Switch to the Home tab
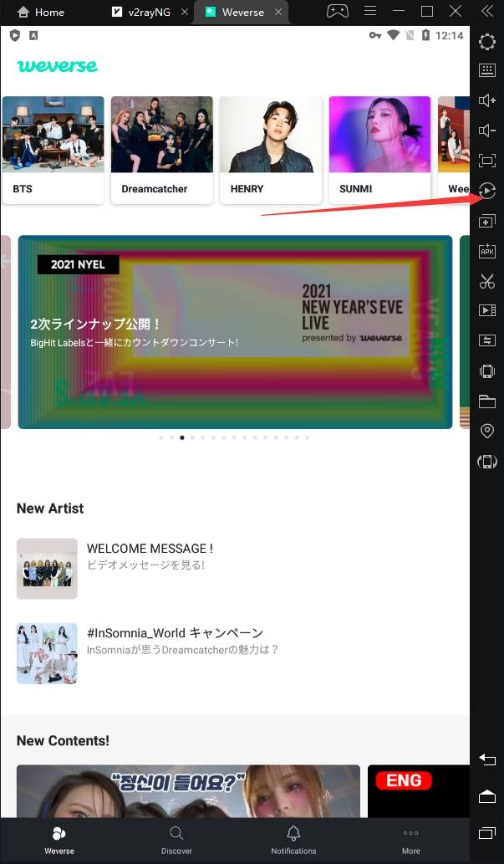Image resolution: width=504 pixels, height=864 pixels. pos(40,12)
